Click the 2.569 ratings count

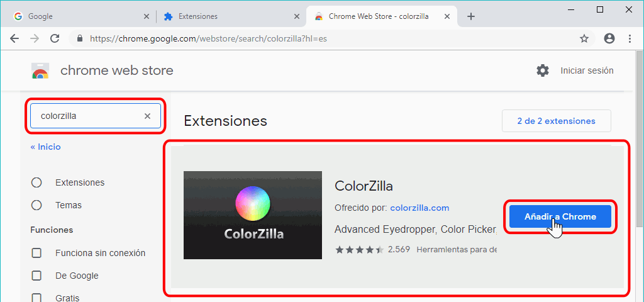[x=399, y=249]
